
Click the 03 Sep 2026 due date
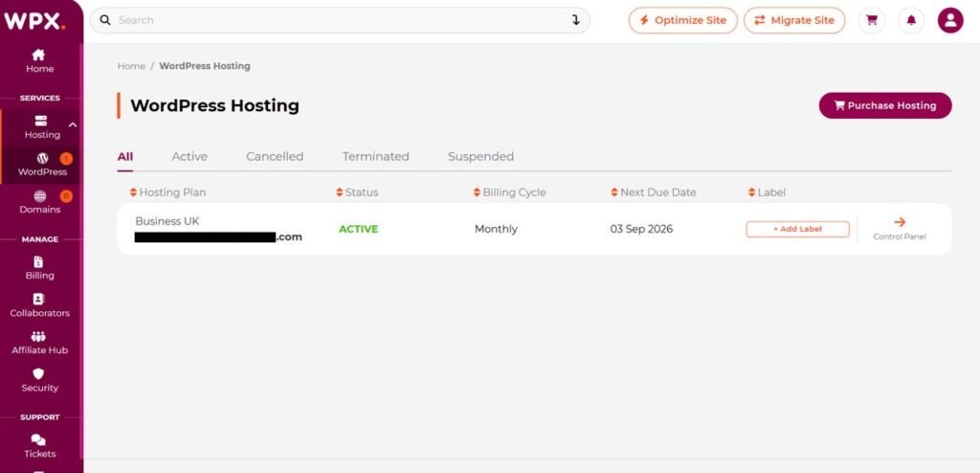pos(641,229)
